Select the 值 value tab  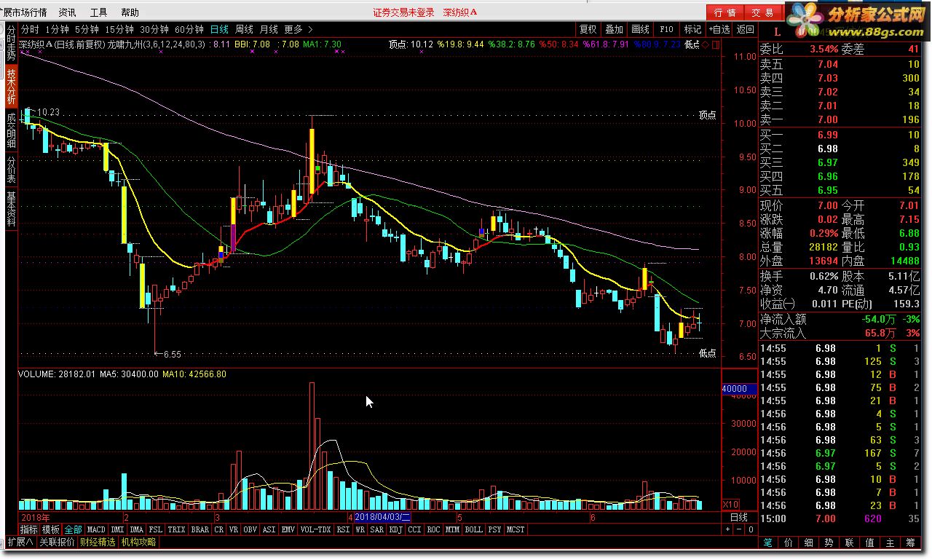coord(870,543)
